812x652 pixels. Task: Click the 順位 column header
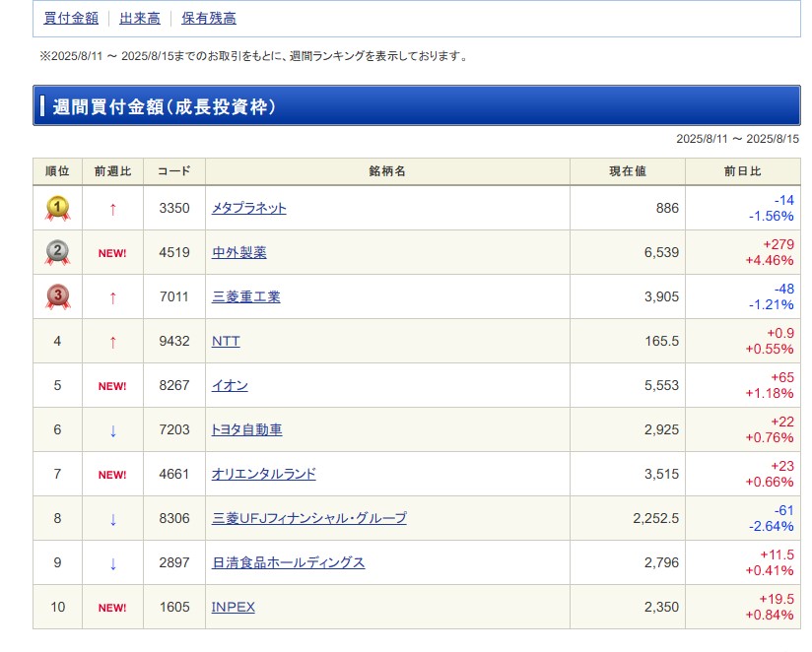57,171
